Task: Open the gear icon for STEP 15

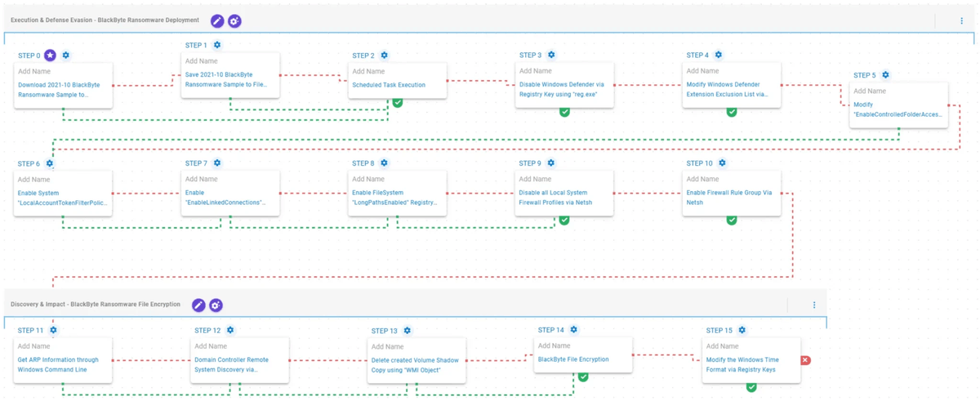Action: click(742, 330)
